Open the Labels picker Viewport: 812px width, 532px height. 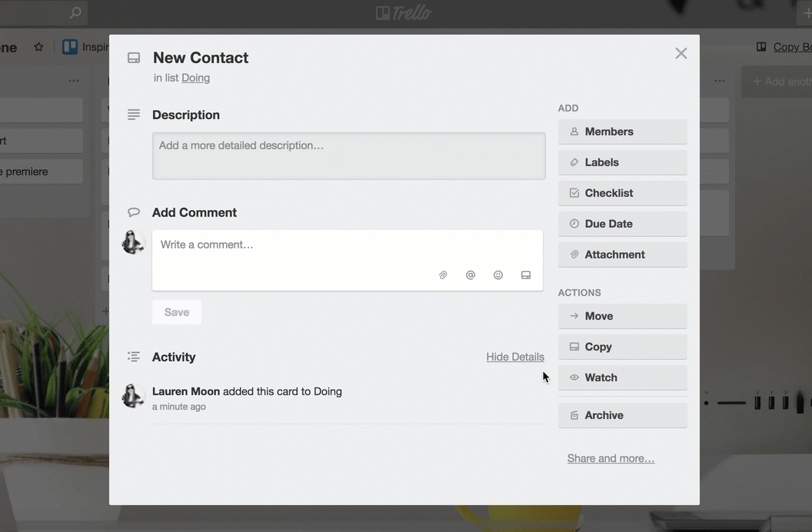click(622, 162)
